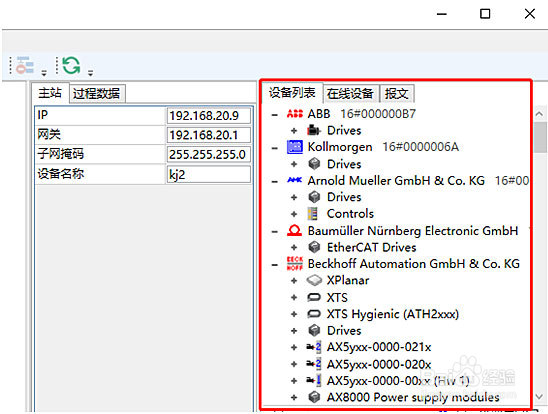Expand the AX5yxx-0000-020x node
The image size is (548, 414).
294,364
